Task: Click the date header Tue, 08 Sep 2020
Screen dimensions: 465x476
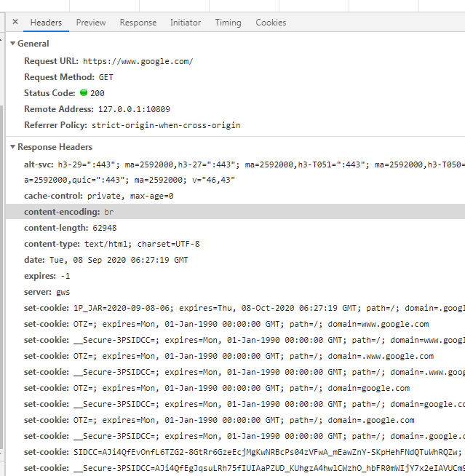Action: click(x=106, y=260)
